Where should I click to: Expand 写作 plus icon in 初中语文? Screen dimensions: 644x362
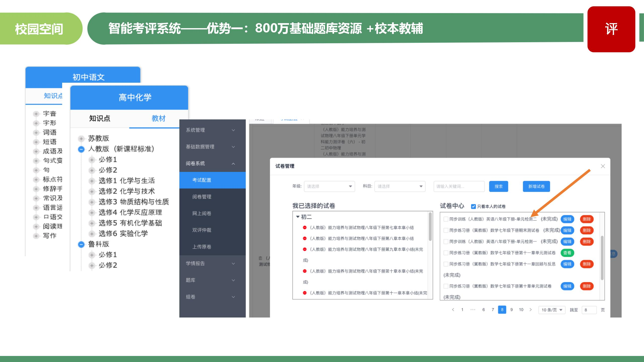36,236
